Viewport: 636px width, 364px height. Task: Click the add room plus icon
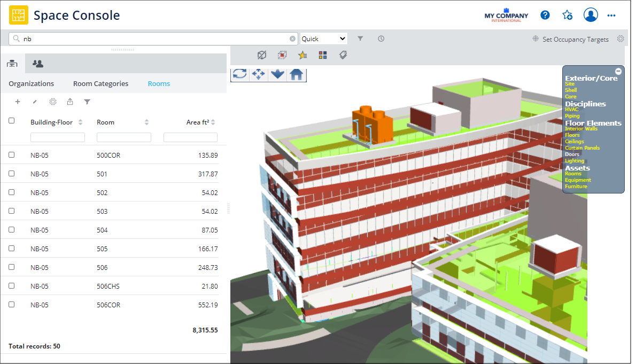[18, 102]
